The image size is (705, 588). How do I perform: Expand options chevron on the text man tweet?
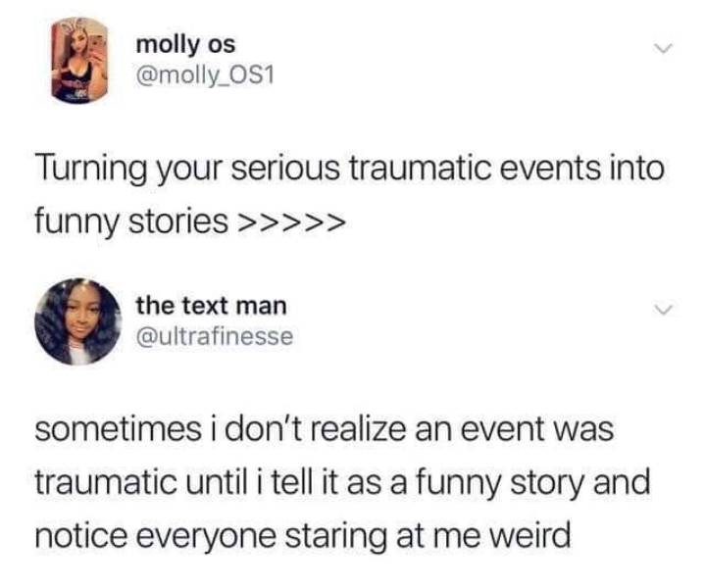[x=663, y=310]
